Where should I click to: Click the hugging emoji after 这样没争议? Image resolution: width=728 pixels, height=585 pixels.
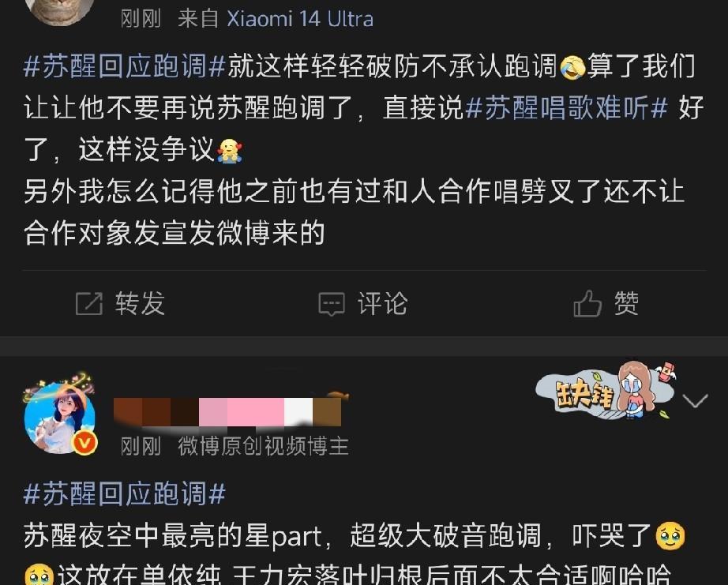(229, 151)
